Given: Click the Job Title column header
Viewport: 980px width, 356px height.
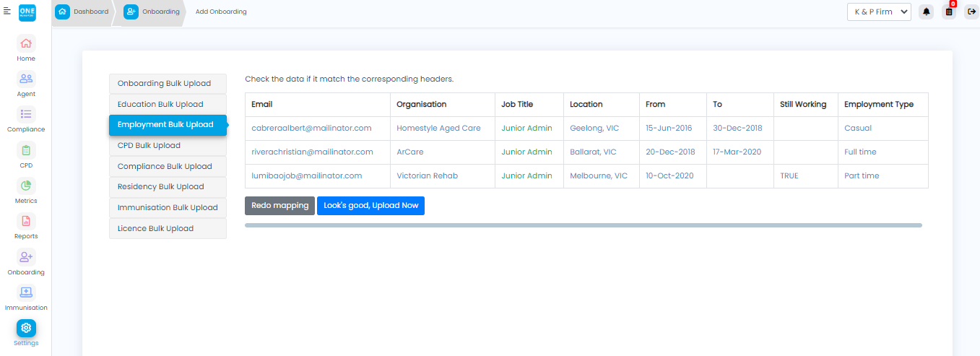Looking at the screenshot, I should (529, 105).
